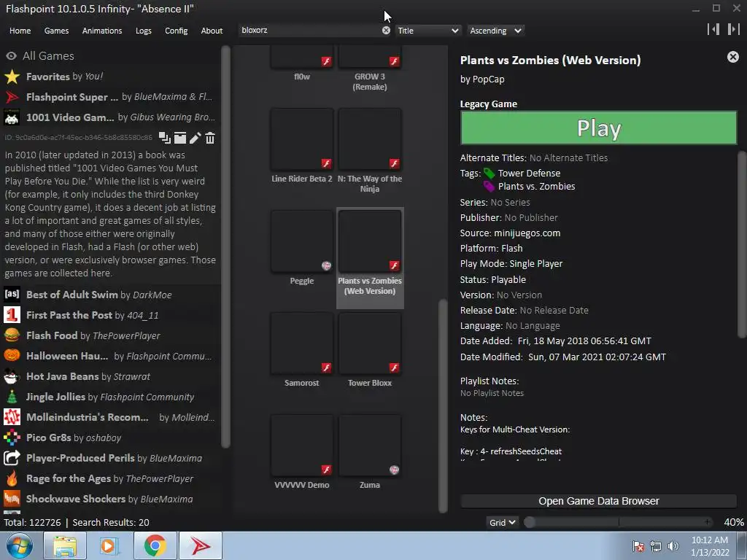Select the Tower Bloxx game thumbnail
The image size is (747, 560).
[x=370, y=343]
